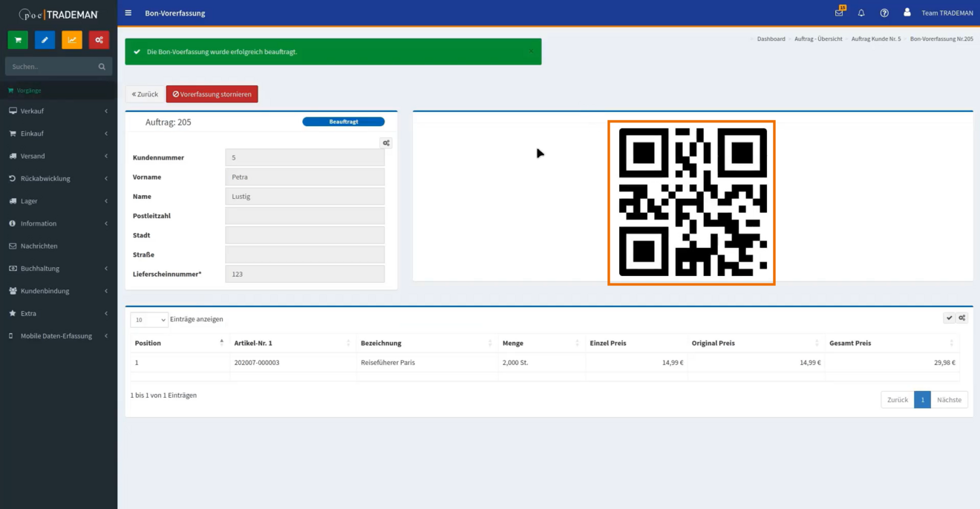Click the Vorerfassung stornieren button
This screenshot has width=980, height=509.
[212, 94]
